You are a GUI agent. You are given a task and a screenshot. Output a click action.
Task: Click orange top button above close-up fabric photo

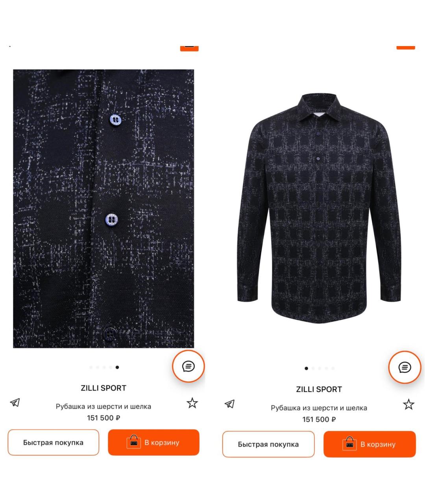[x=189, y=47]
